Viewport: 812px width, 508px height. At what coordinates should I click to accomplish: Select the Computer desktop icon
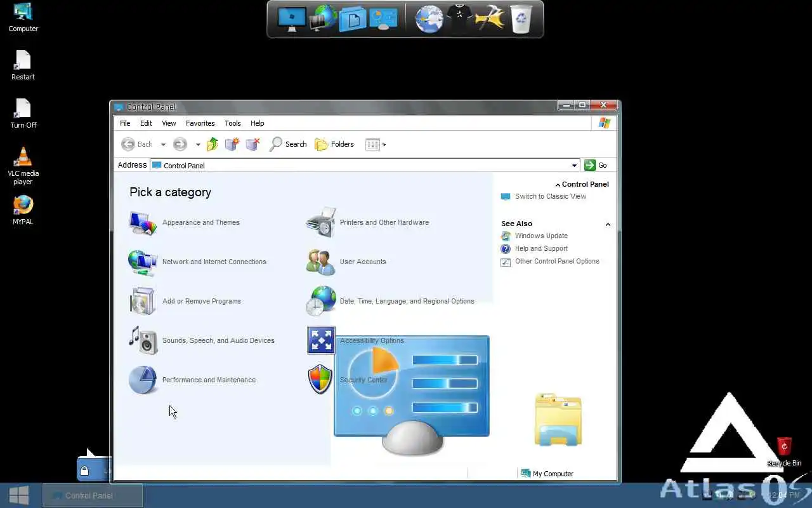click(x=23, y=18)
